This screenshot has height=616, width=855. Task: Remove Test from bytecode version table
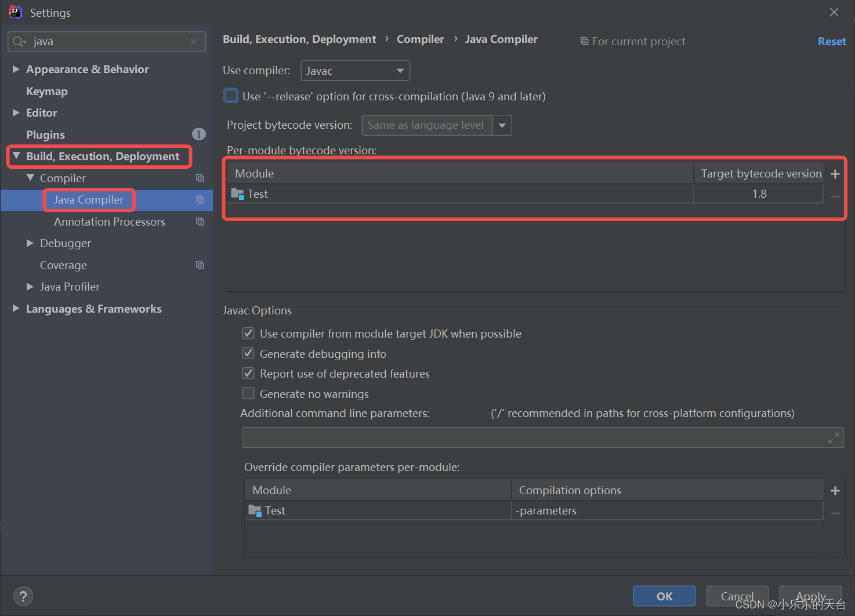pos(835,197)
